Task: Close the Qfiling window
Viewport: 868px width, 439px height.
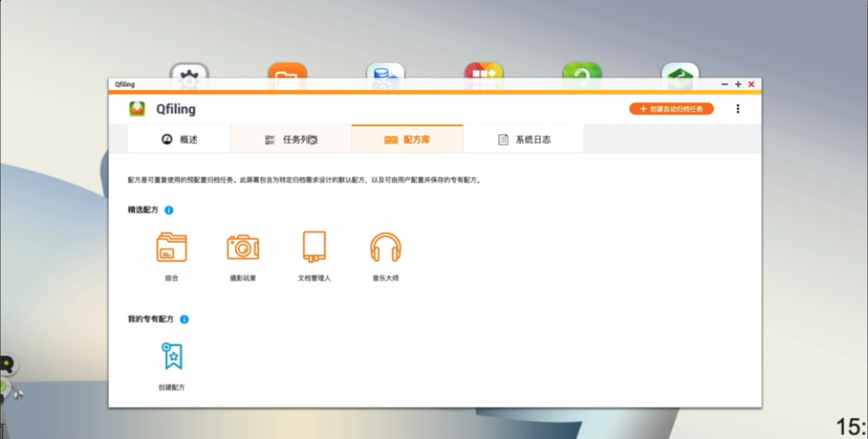Action: point(751,84)
